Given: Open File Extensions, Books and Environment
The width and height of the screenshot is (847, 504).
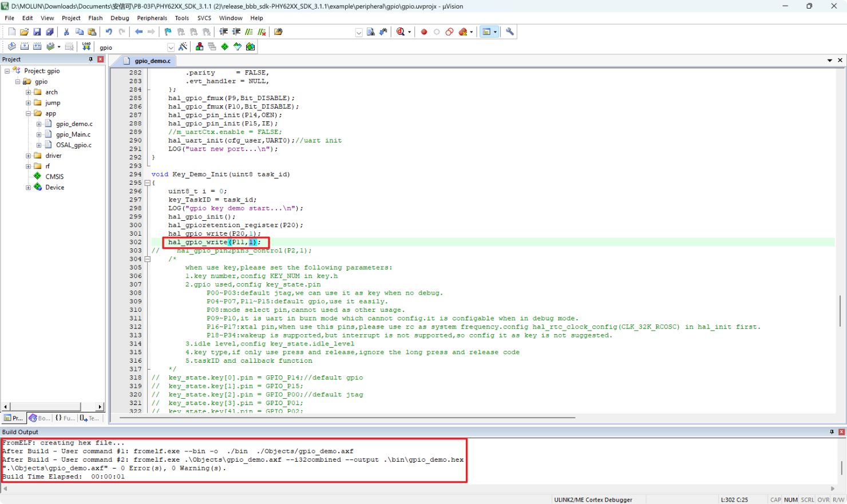Looking at the screenshot, I should (199, 47).
